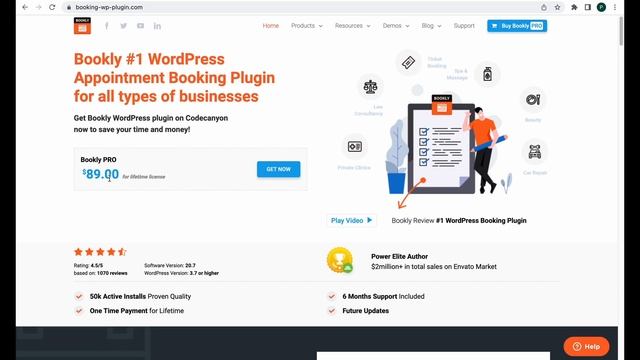The image size is (640, 360).
Task: Click the Bookly logo in the header
Action: click(82, 26)
